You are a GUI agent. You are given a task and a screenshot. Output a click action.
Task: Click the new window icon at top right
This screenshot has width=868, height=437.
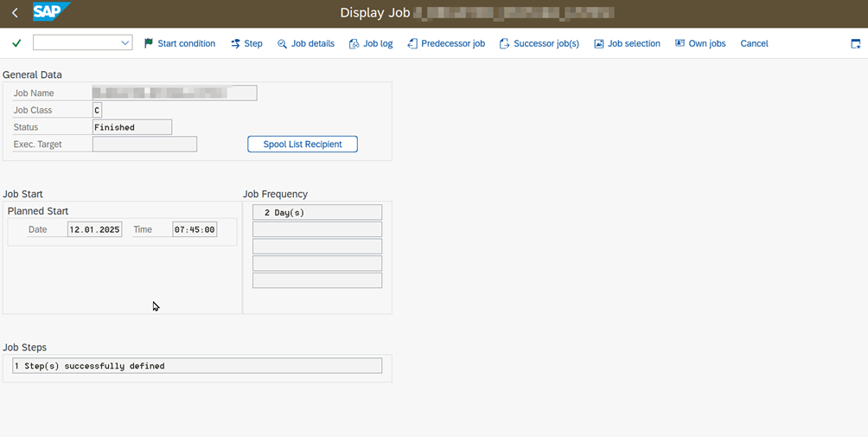[x=856, y=43]
